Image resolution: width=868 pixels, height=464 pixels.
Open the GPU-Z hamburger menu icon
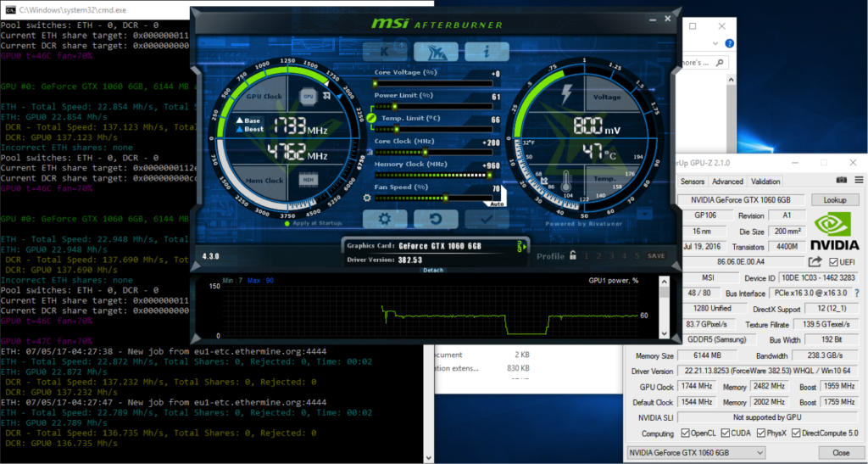[859, 180]
